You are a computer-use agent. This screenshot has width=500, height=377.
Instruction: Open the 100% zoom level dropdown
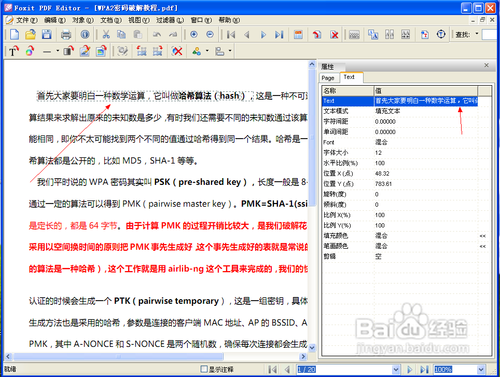click(481, 369)
